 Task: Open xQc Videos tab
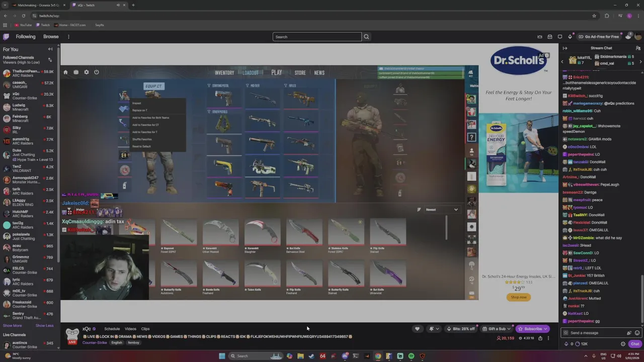pyautogui.click(x=130, y=329)
